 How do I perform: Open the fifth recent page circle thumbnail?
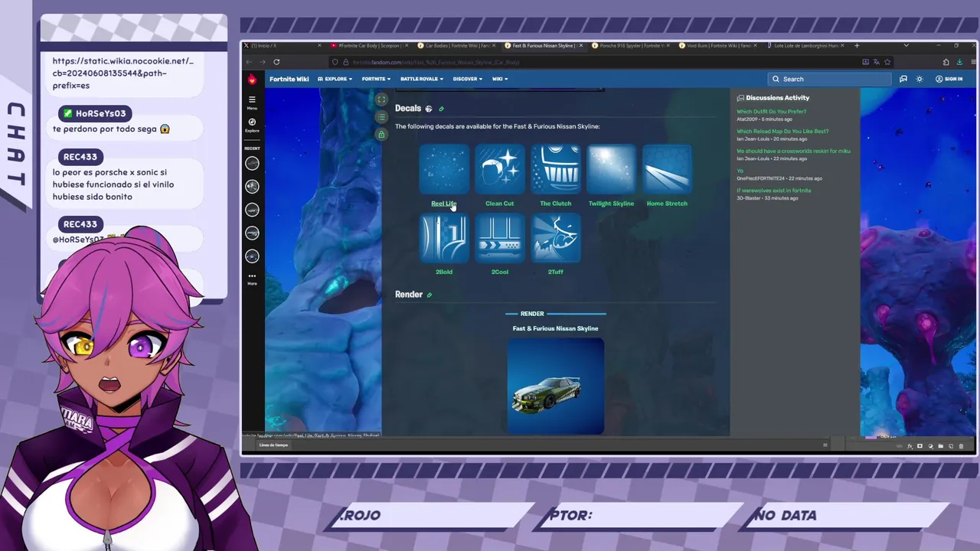click(x=252, y=256)
